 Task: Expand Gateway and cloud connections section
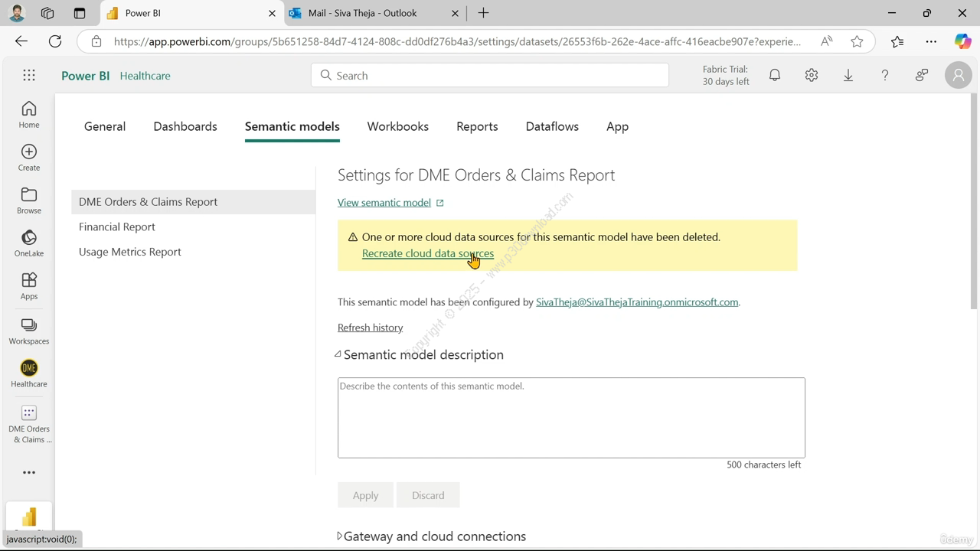pyautogui.click(x=339, y=536)
